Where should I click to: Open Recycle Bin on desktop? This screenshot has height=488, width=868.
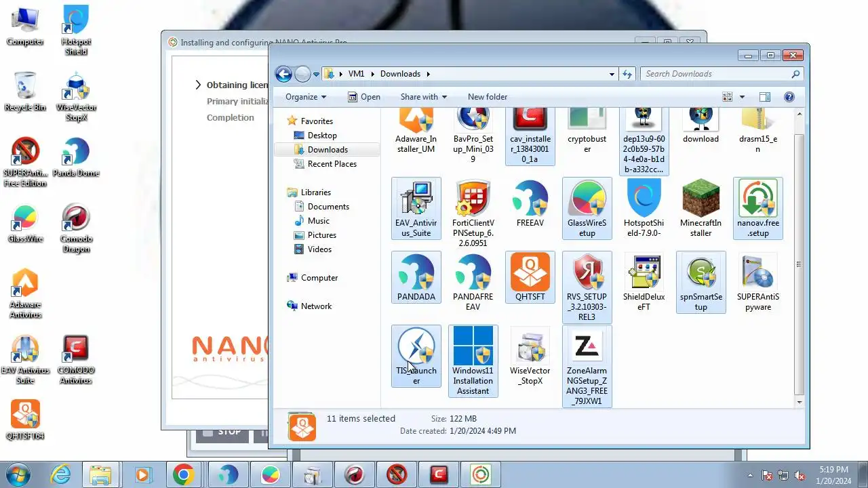25,91
